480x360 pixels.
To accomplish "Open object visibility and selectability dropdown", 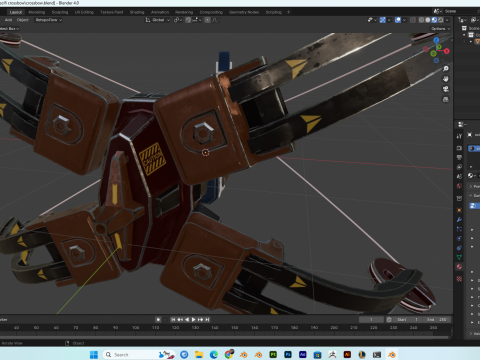I will tap(372, 20).
